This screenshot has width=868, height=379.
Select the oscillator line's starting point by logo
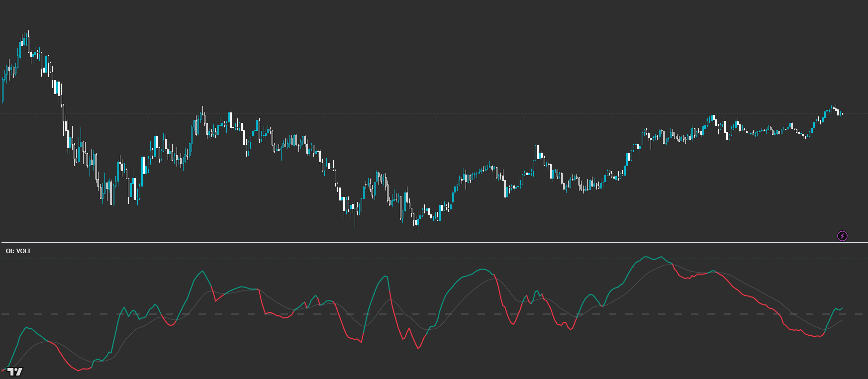point(3,371)
